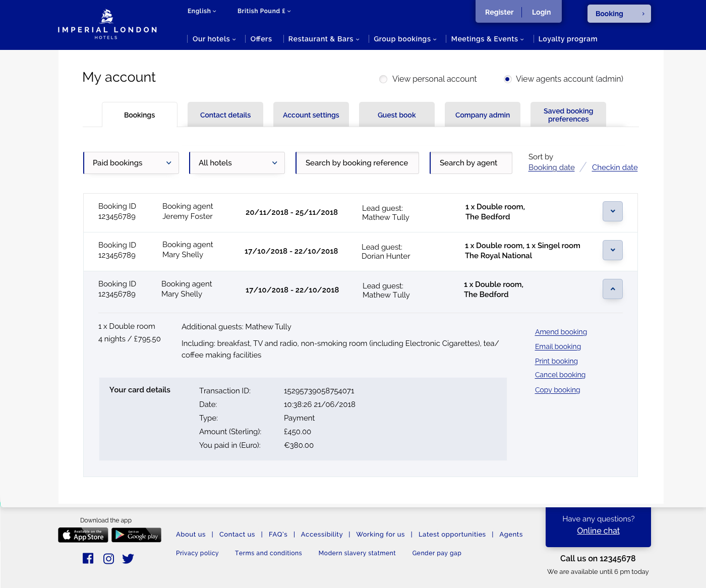Expand the Dorian Hunter booking row
The height and width of the screenshot is (588, 706).
pos(612,250)
